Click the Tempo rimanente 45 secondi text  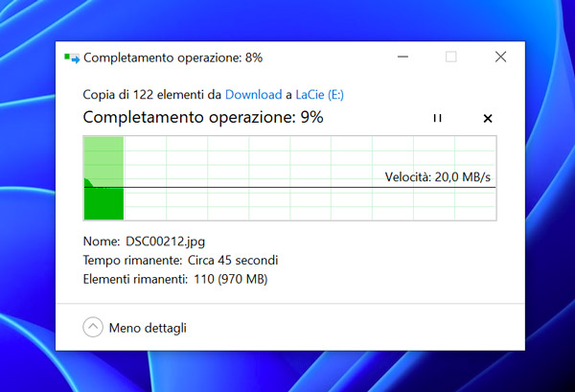[x=180, y=261]
